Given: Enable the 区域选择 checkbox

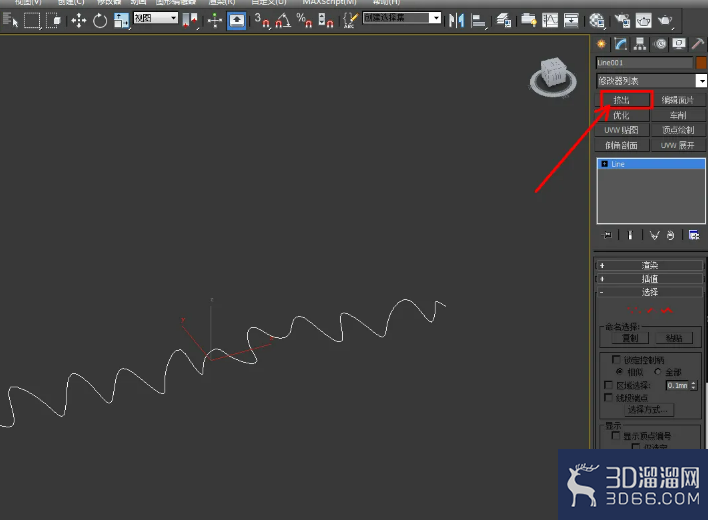Looking at the screenshot, I should pyautogui.click(x=608, y=385).
